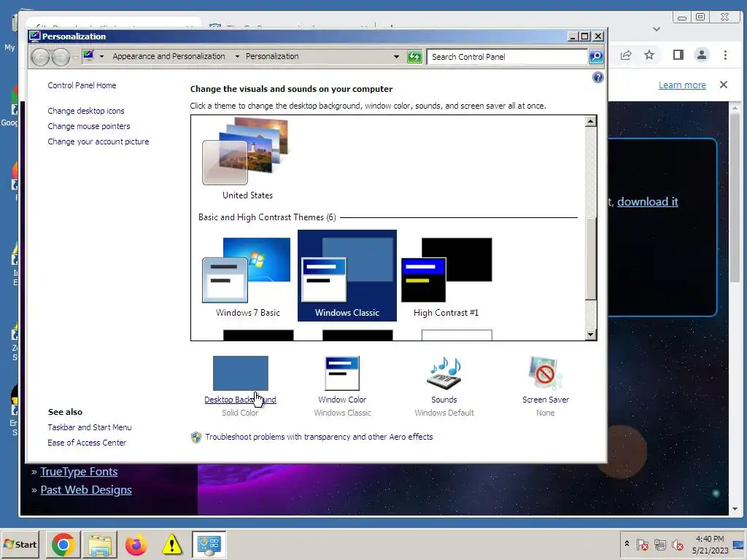
Task: Open Change mouse pointers link
Action: pyautogui.click(x=88, y=126)
